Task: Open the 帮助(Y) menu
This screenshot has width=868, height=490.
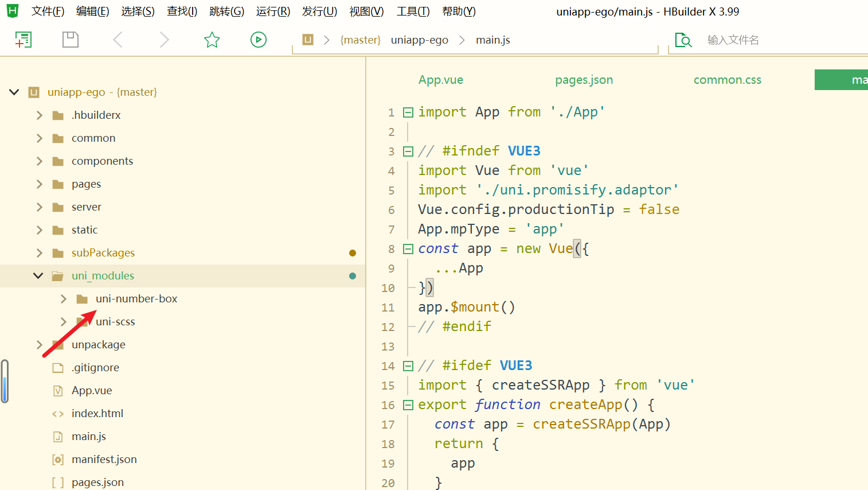Action: pos(459,11)
